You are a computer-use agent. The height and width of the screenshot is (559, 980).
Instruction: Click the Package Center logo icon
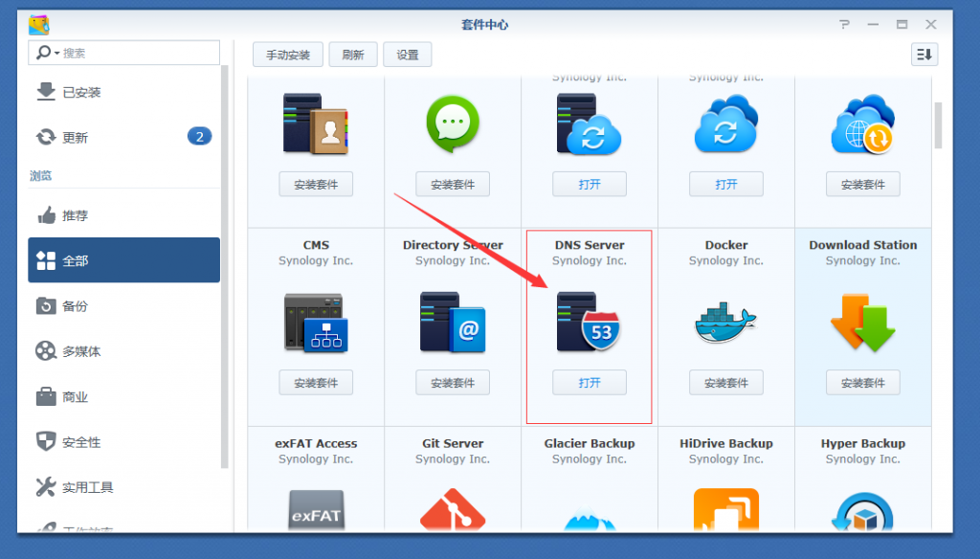38,24
